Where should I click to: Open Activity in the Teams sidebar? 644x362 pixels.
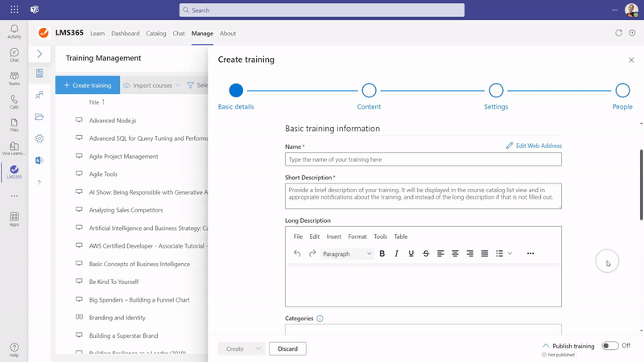14,31
